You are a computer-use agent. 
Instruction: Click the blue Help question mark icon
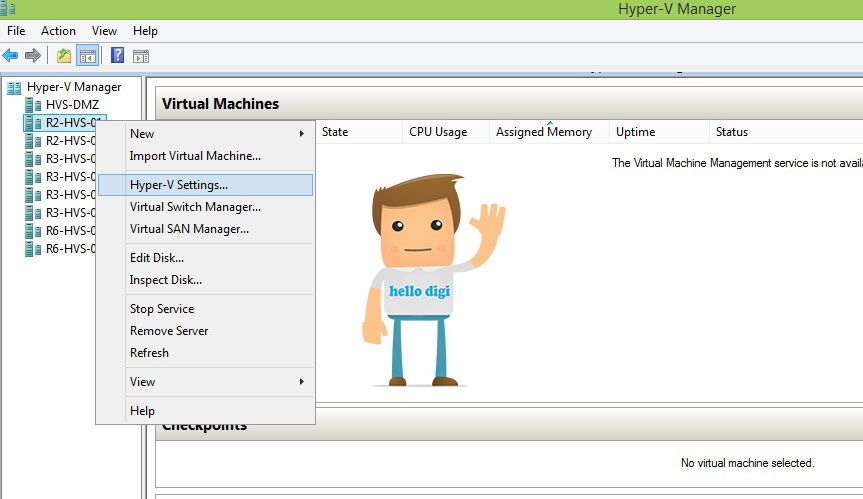pos(117,55)
